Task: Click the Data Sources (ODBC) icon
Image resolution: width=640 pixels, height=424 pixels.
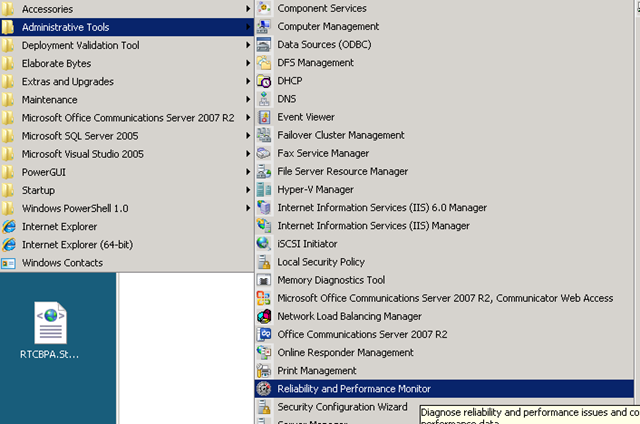Action: pyautogui.click(x=264, y=44)
